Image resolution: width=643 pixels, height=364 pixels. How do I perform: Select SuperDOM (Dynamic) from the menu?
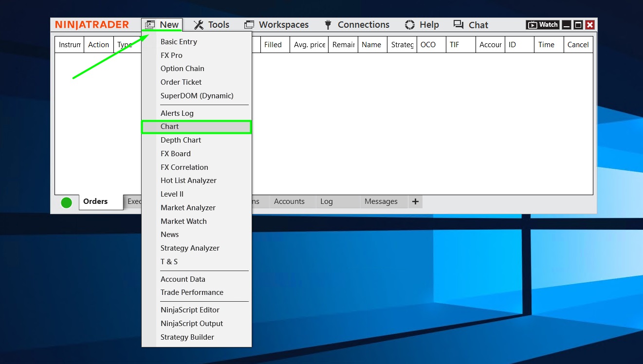[x=197, y=95]
